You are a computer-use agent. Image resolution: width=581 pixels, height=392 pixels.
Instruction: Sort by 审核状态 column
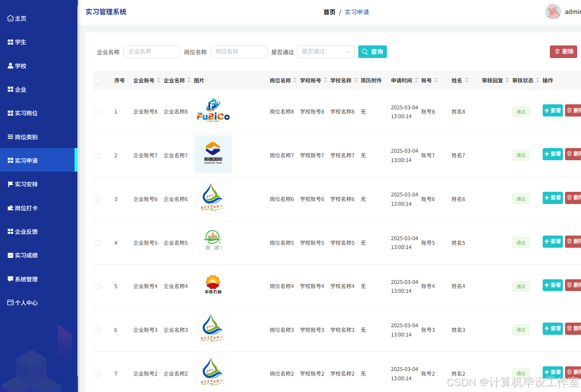click(538, 80)
